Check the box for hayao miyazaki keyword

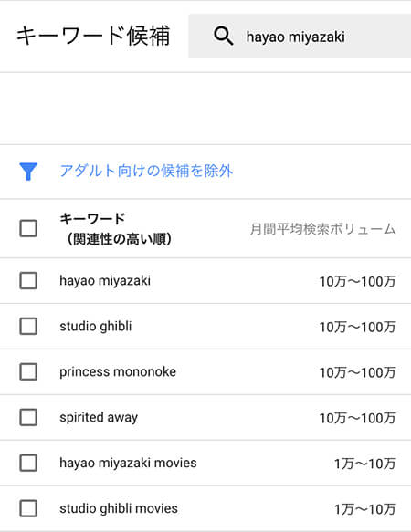(x=28, y=280)
